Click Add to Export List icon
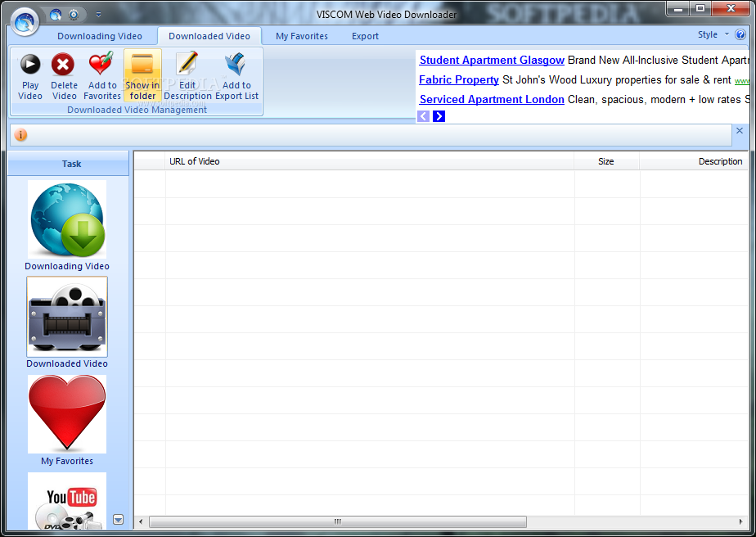Image resolution: width=756 pixels, height=537 pixels. pyautogui.click(x=236, y=64)
